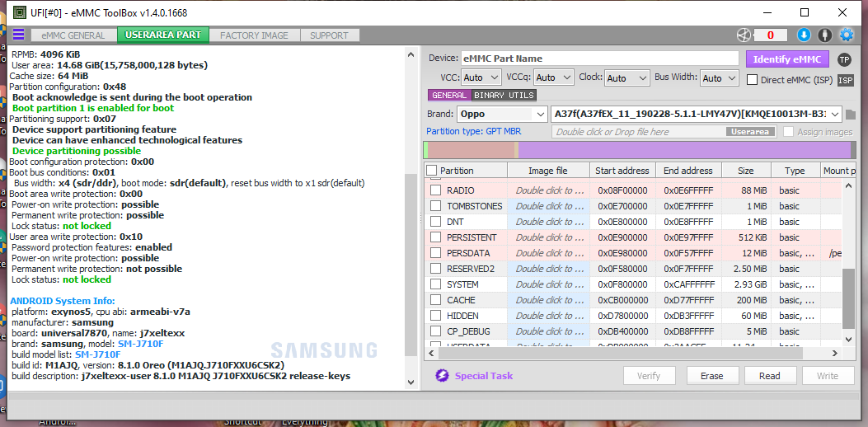Click the green segment of partition map bar
This screenshot has height=427, width=868.
tap(425, 150)
